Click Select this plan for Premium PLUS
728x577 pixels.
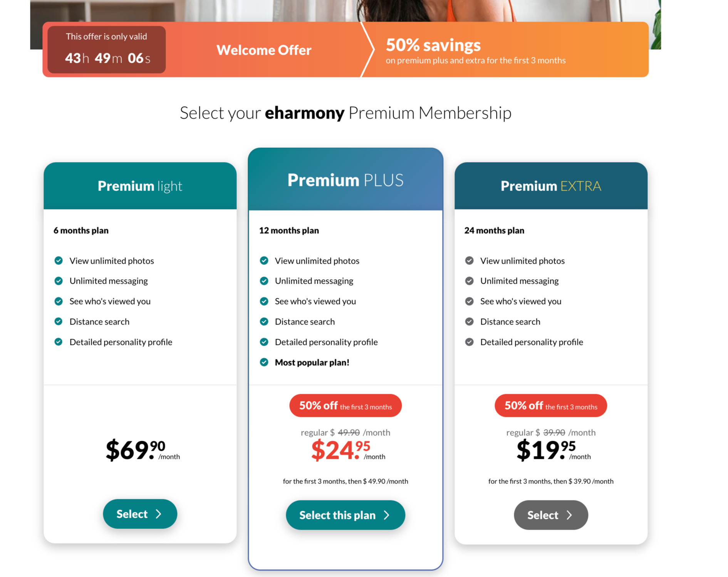[345, 515]
